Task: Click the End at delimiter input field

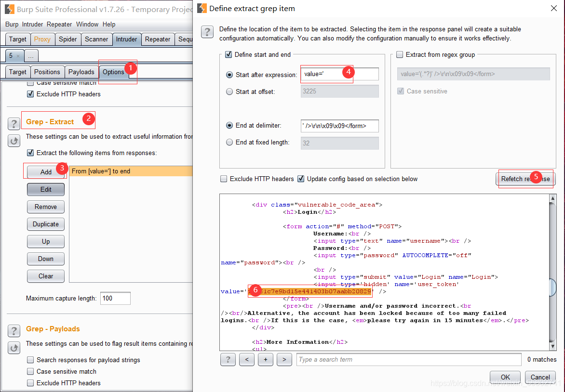Action: (x=340, y=126)
